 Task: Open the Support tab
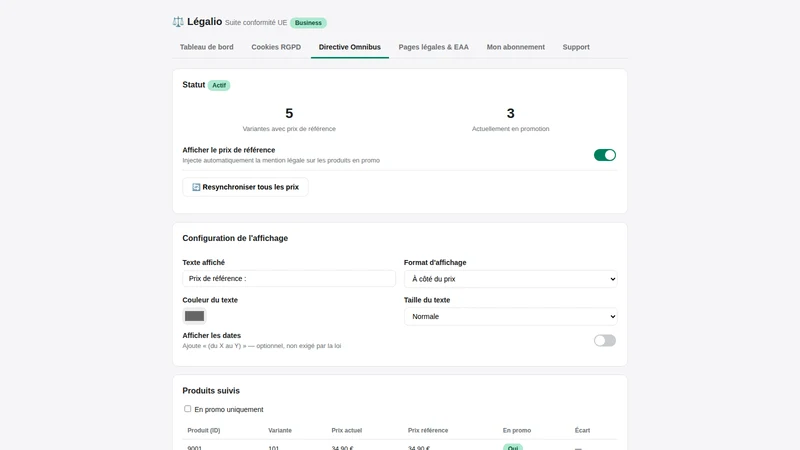click(576, 47)
